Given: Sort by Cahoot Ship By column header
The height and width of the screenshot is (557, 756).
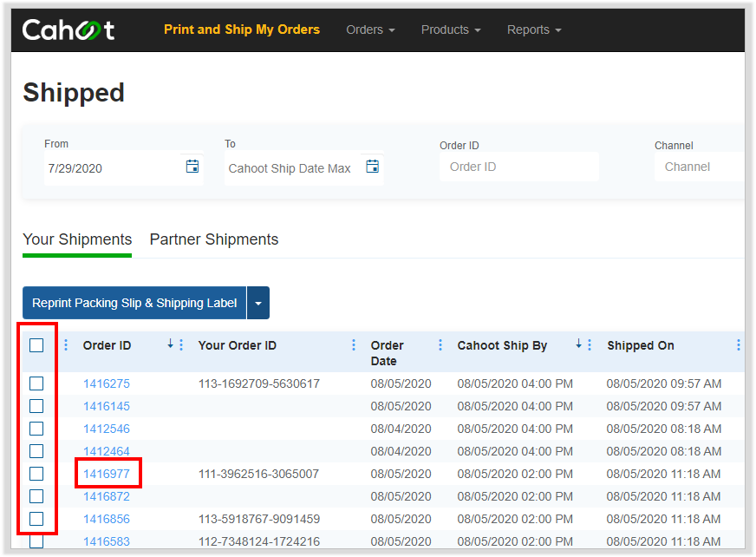Looking at the screenshot, I should 502,345.
